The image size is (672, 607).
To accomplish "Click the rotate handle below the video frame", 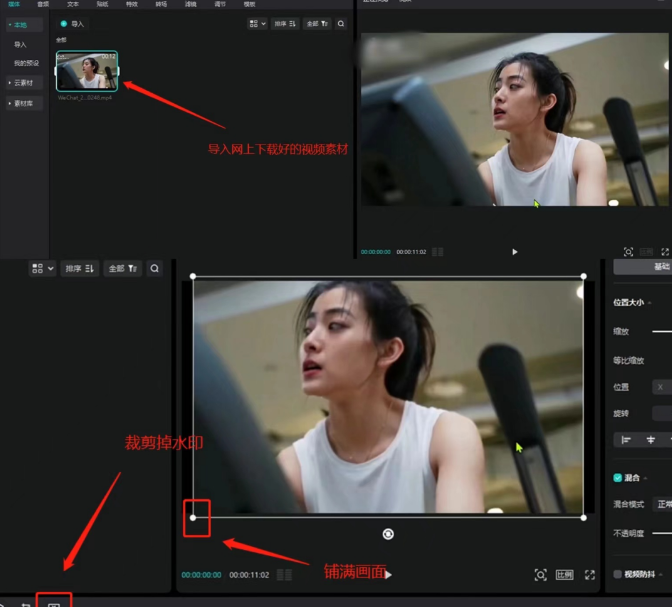I will [x=388, y=534].
